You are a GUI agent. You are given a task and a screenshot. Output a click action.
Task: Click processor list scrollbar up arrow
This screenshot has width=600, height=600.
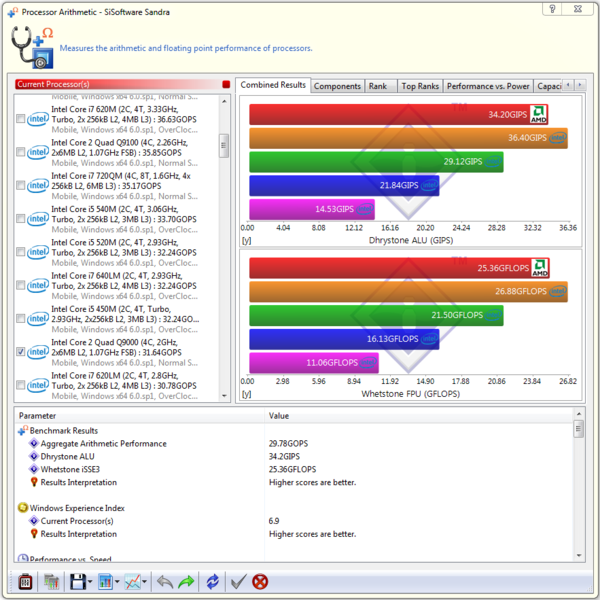tap(224, 101)
